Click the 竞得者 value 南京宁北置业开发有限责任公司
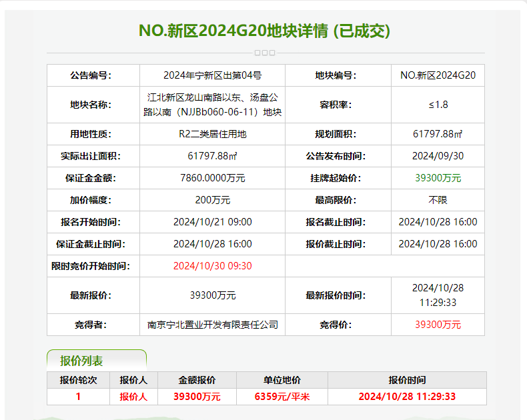 212,325
